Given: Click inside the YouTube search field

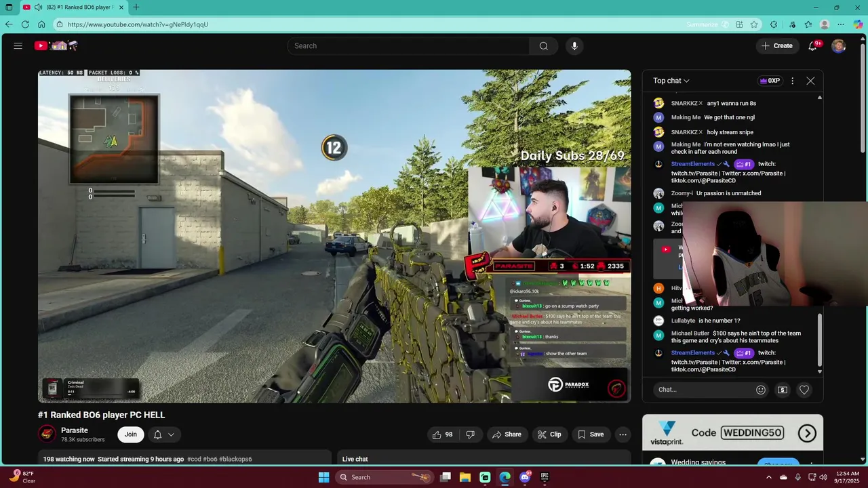Looking at the screenshot, I should [x=408, y=46].
